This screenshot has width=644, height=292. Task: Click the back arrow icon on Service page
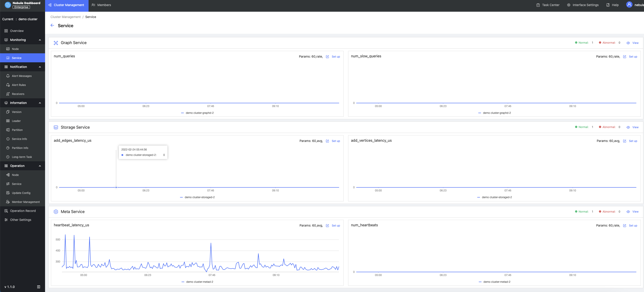click(52, 25)
